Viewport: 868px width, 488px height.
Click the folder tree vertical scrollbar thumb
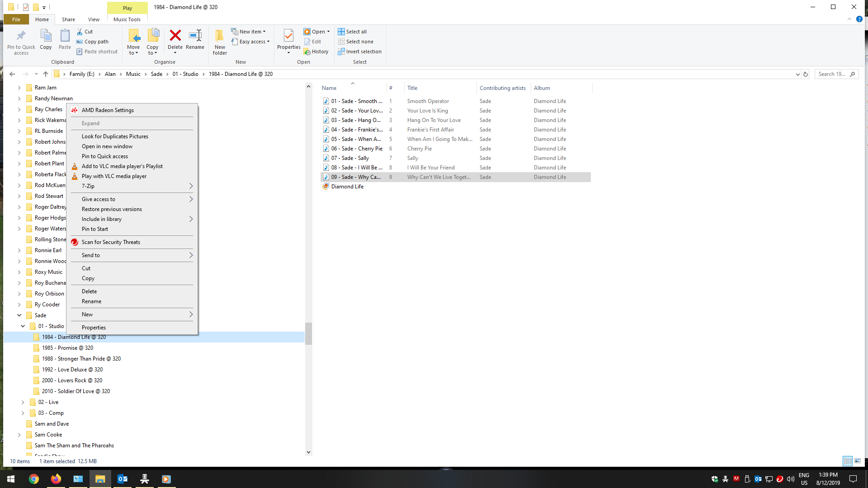308,333
